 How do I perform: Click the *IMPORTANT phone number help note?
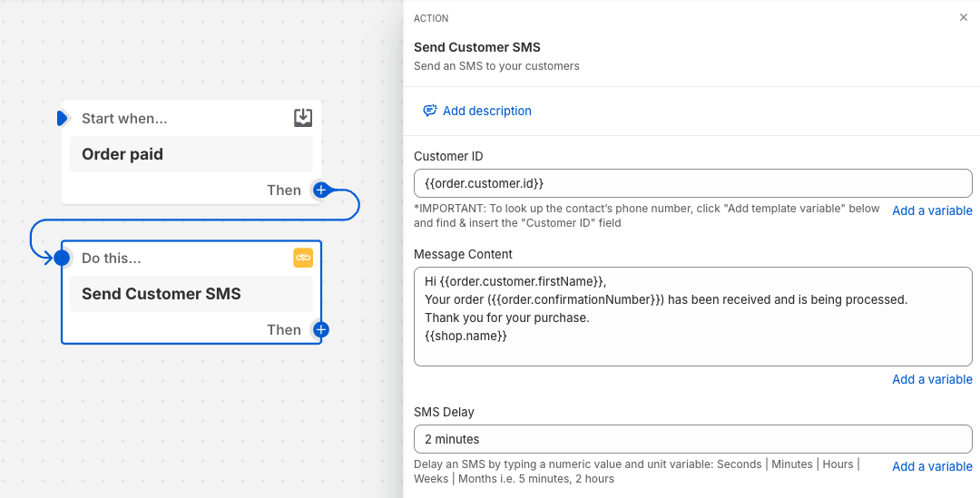click(647, 216)
